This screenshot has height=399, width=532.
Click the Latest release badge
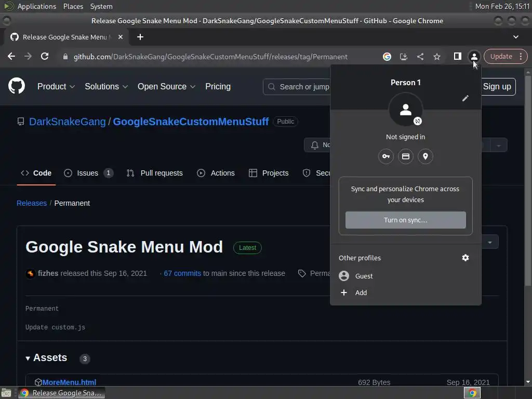point(247,248)
